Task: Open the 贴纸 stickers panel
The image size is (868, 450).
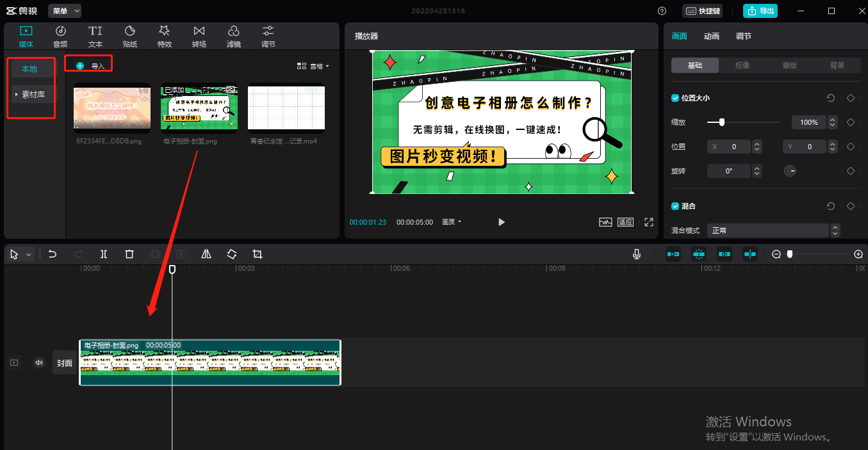Action: tap(130, 36)
